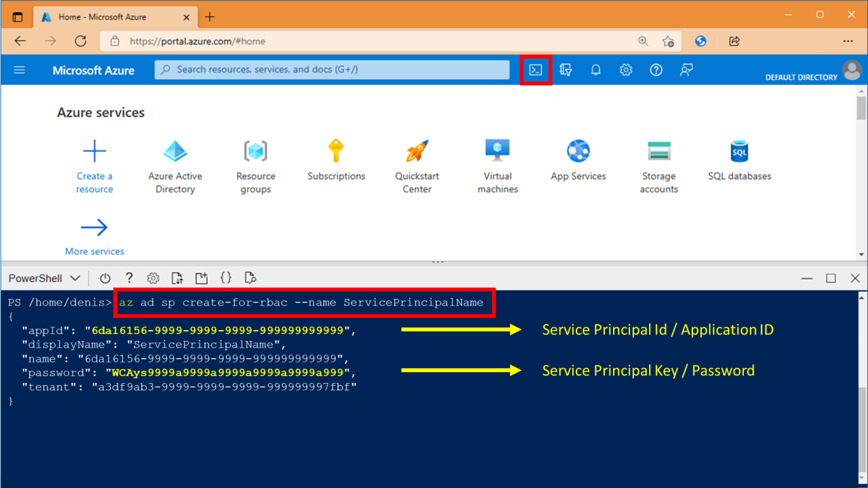Click the Azure services heading
The width and height of the screenshot is (868, 488).
tap(101, 113)
